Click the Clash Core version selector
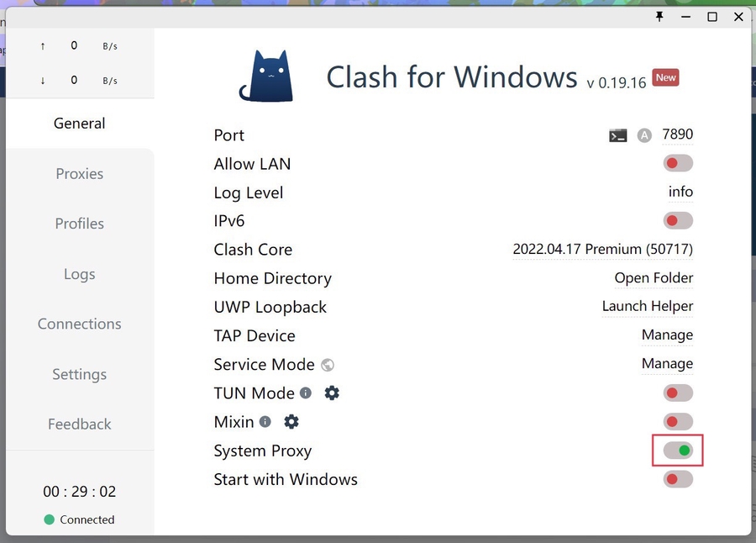Image resolution: width=756 pixels, height=543 pixels. pyautogui.click(x=602, y=249)
